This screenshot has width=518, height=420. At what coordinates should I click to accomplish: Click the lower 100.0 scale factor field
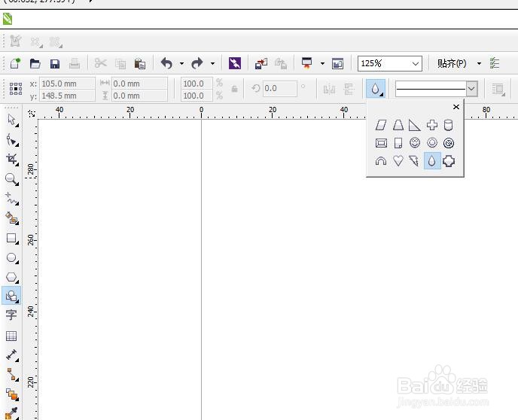[197, 96]
